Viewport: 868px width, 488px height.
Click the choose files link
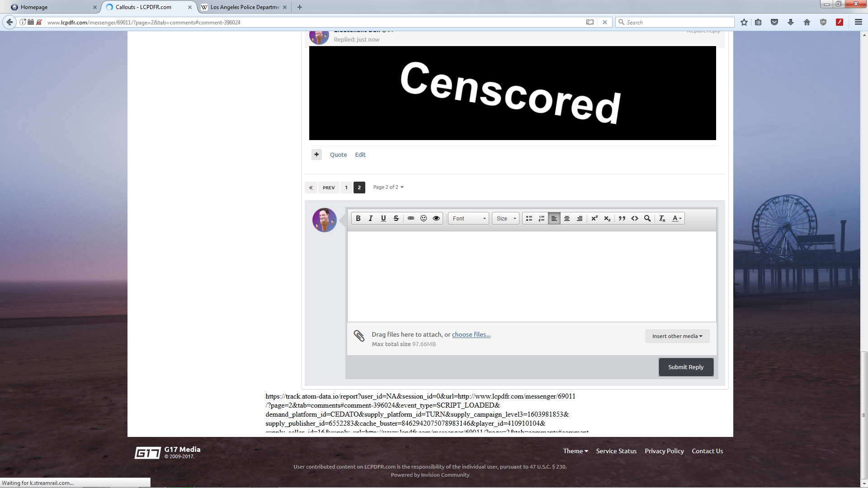click(x=471, y=334)
